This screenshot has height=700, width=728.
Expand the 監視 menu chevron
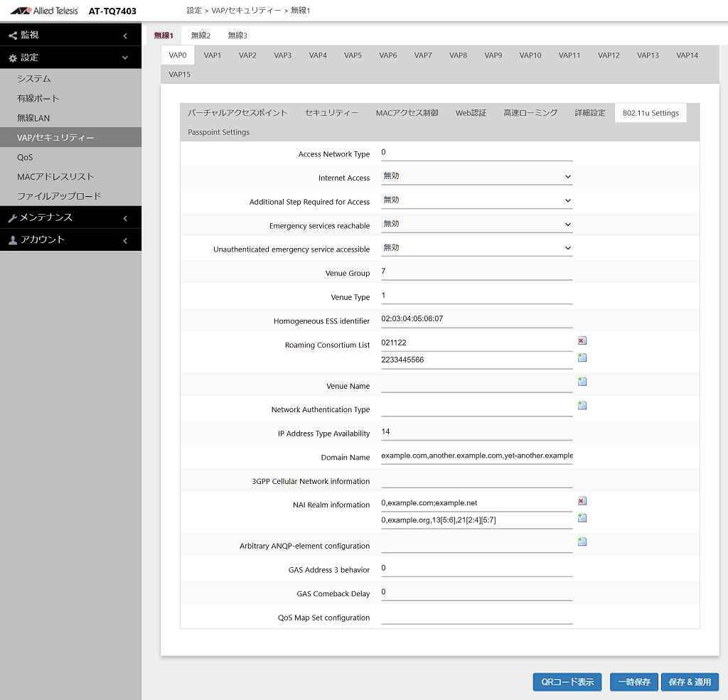click(125, 36)
